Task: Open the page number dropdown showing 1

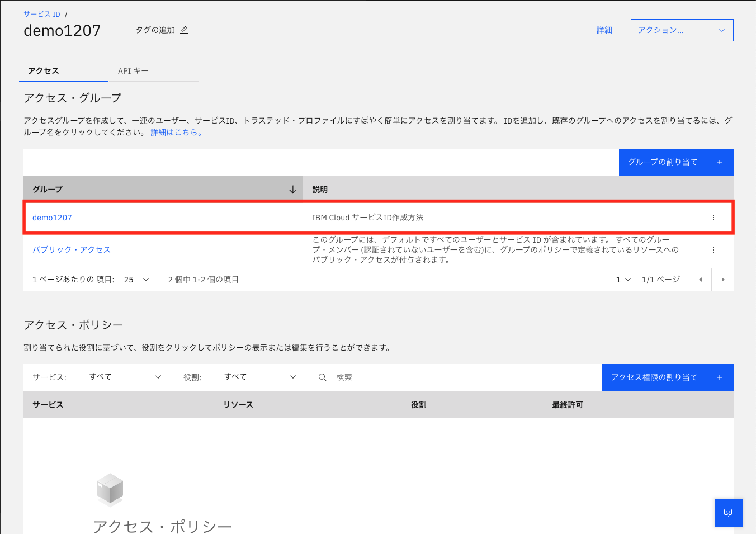Action: click(622, 280)
